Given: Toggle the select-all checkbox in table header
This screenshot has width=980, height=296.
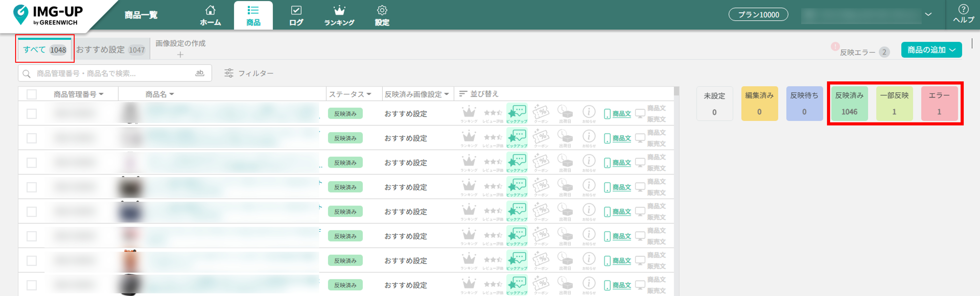Looking at the screenshot, I should click(x=32, y=94).
